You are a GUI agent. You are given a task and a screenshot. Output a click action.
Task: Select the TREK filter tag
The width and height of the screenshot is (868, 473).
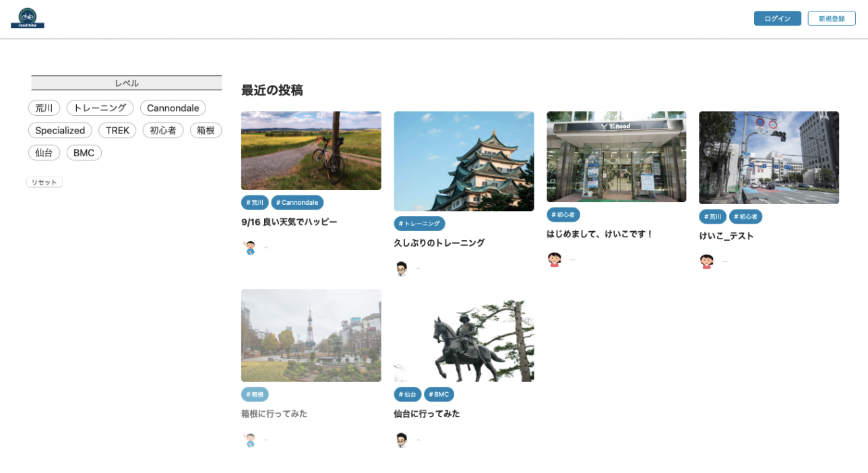pyautogui.click(x=117, y=131)
